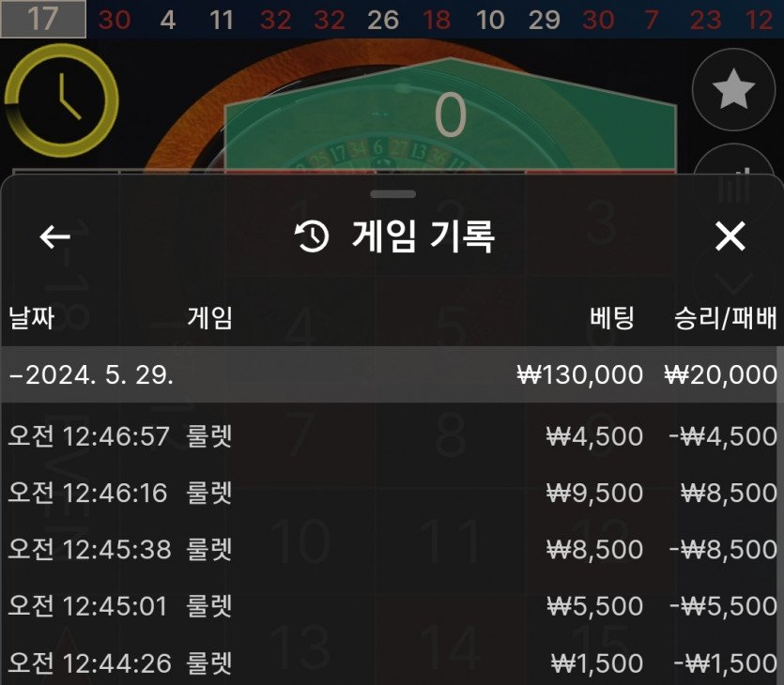The image size is (784, 685).
Task: Click the green 0 roulette pocket
Action: point(450,114)
